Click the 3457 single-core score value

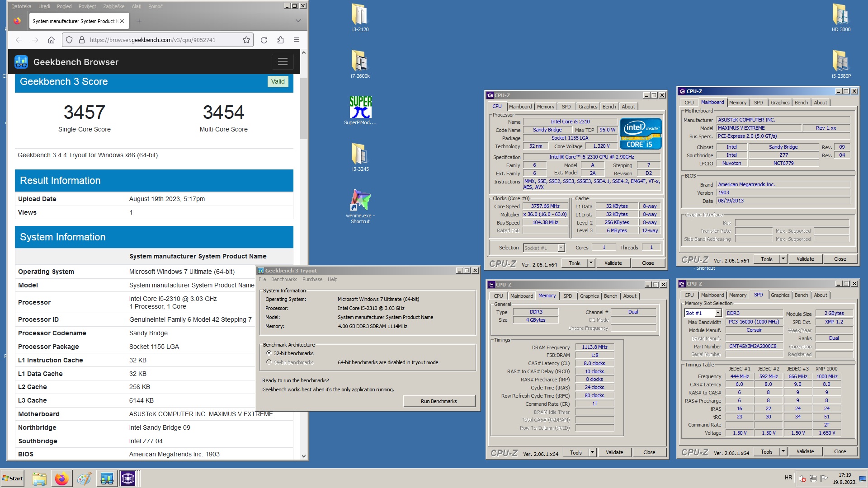[x=84, y=113]
